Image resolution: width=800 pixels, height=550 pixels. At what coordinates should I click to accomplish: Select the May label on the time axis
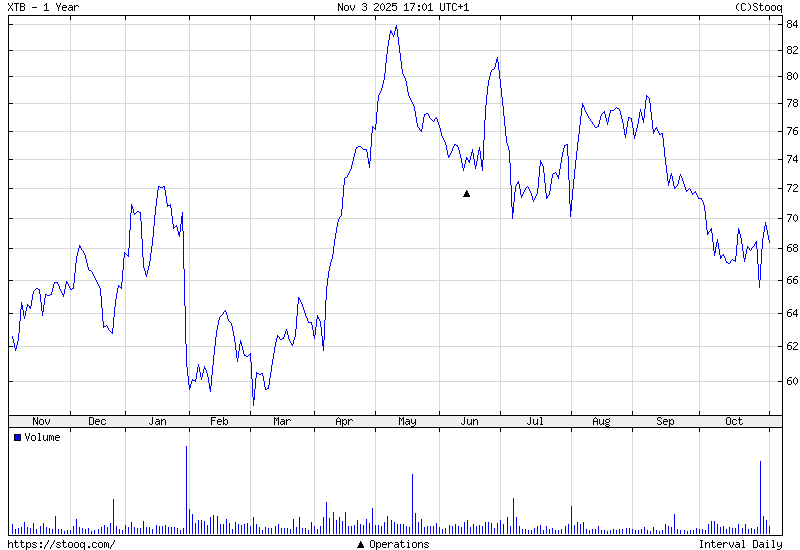click(x=407, y=421)
